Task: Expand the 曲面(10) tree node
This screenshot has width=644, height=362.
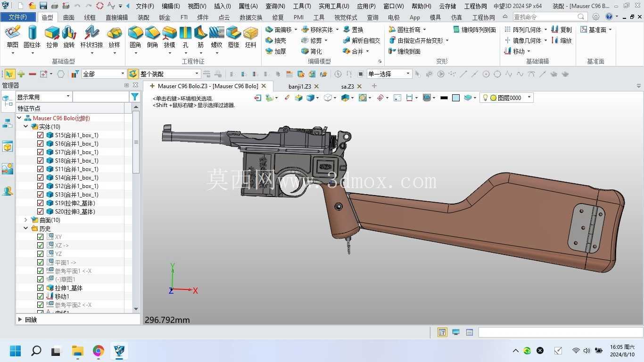Action: coord(26,220)
